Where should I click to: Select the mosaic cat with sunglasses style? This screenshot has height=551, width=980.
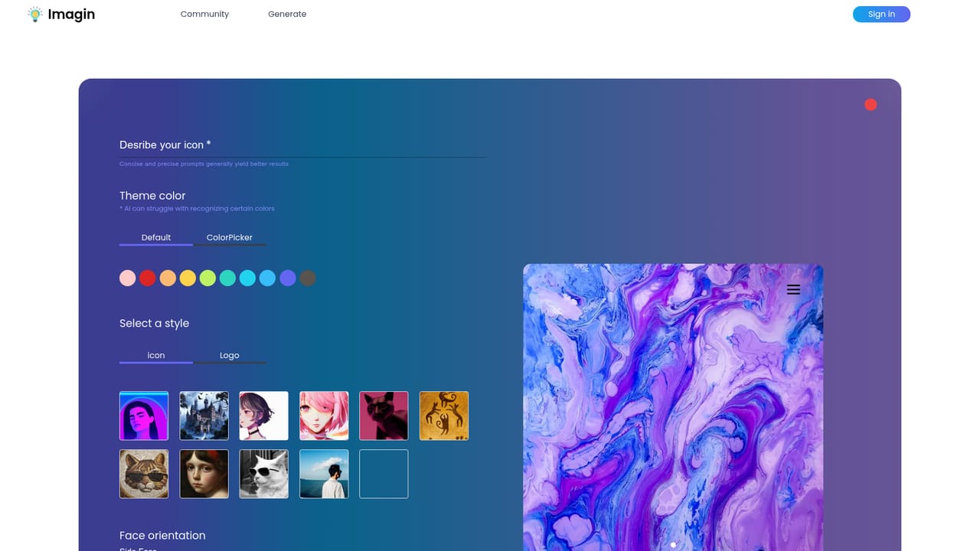144,474
